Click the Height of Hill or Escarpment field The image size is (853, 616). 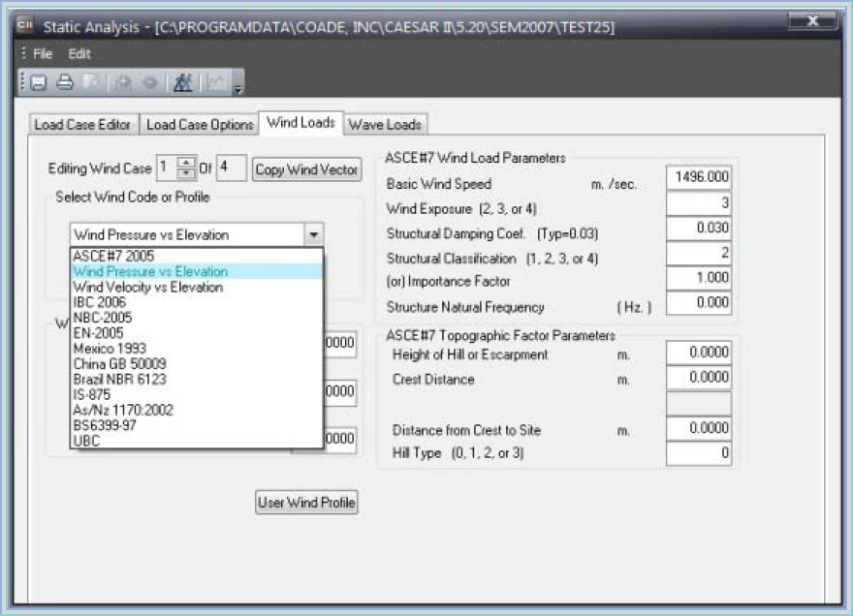[699, 353]
